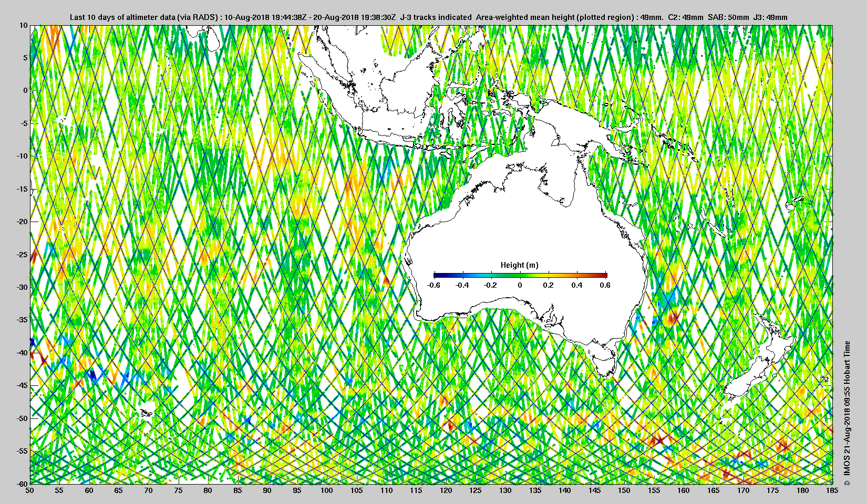Click latitude axis label '10'
This screenshot has width=867, height=504.
24,25
